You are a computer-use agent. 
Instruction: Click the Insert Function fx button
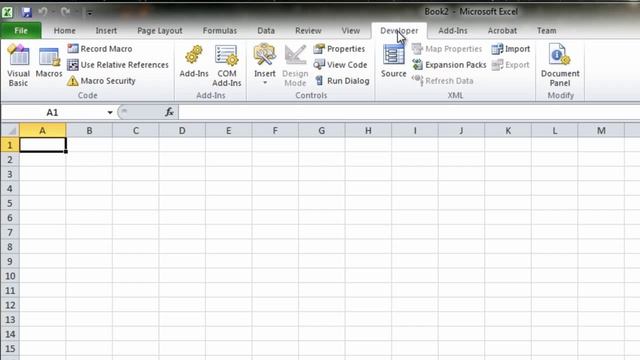coord(169,112)
